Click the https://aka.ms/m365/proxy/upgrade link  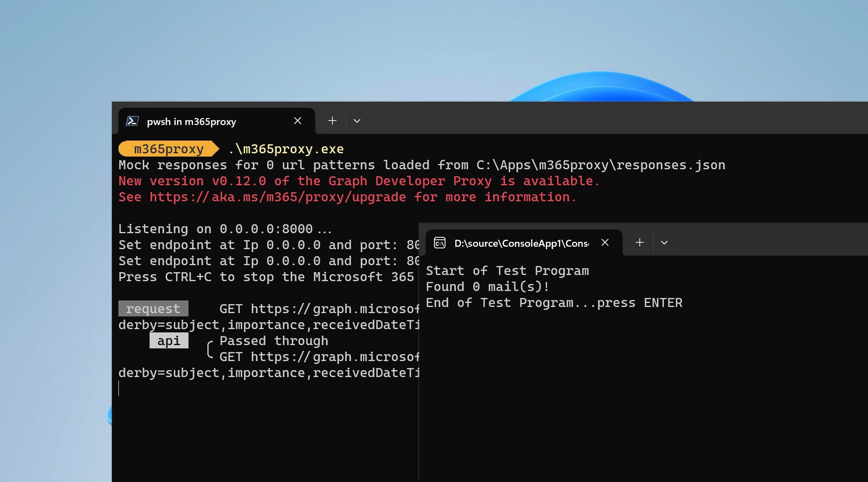[x=278, y=197]
